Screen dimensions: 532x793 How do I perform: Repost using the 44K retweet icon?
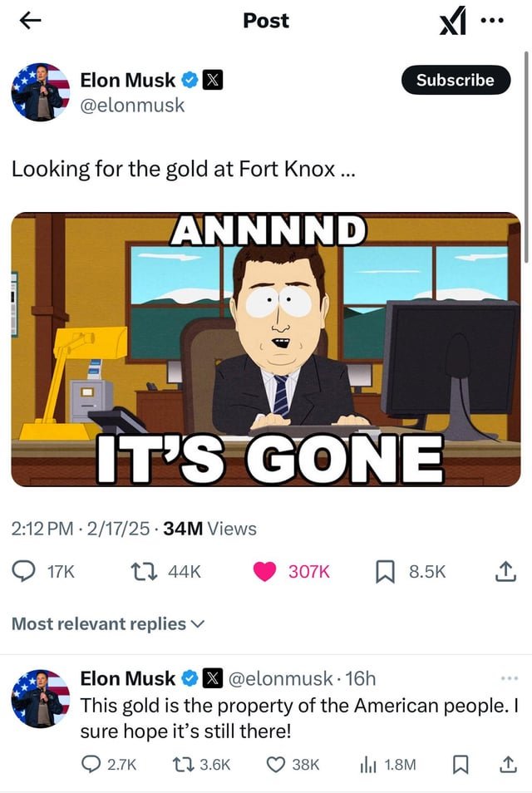(x=144, y=572)
